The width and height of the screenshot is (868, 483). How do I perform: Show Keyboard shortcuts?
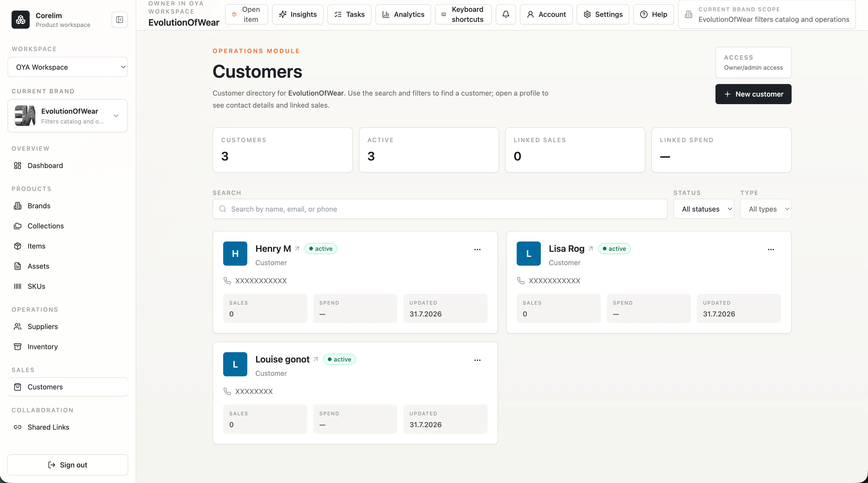coord(463,14)
